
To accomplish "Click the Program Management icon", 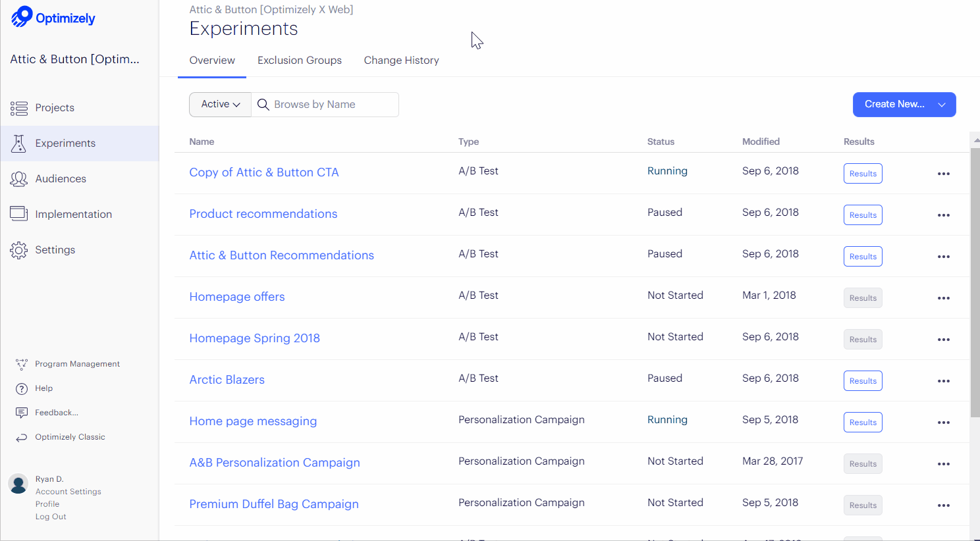I will click(x=22, y=364).
